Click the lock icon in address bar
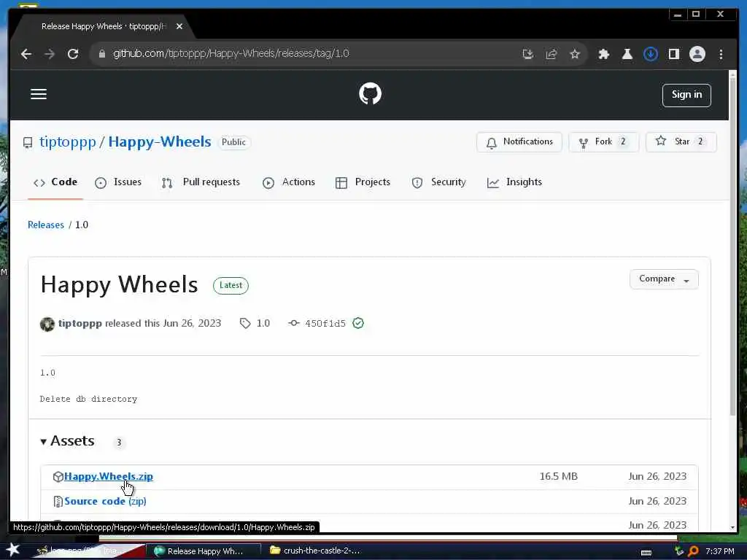This screenshot has width=747, height=560. tap(101, 54)
